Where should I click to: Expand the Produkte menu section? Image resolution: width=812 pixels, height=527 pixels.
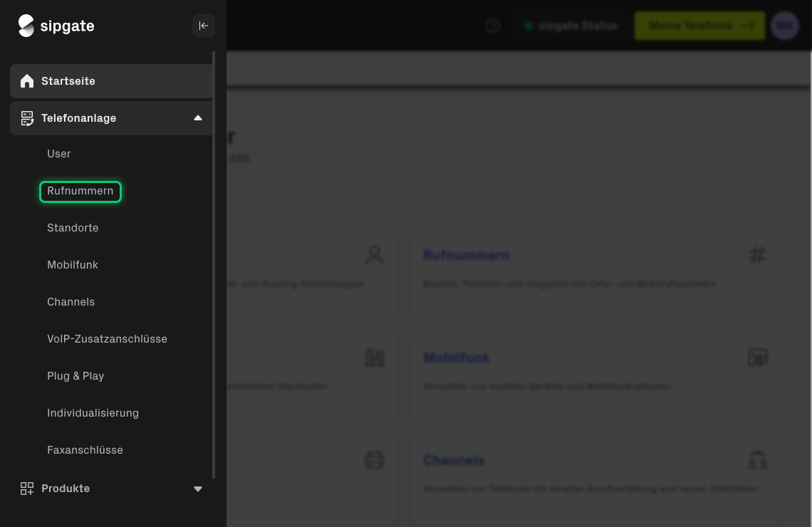(x=198, y=489)
